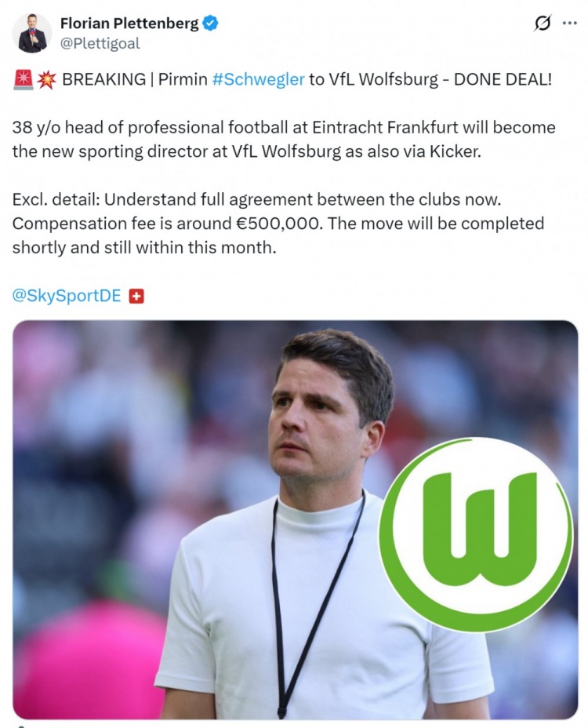This screenshot has width=588, height=728.
Task: Open the @Plettigoal handle link
Action: (x=100, y=43)
